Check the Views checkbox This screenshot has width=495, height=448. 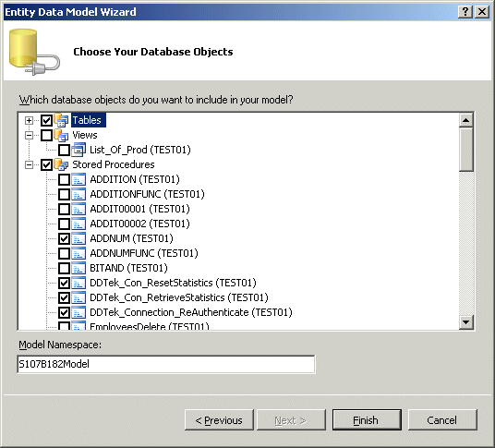pyautogui.click(x=46, y=135)
